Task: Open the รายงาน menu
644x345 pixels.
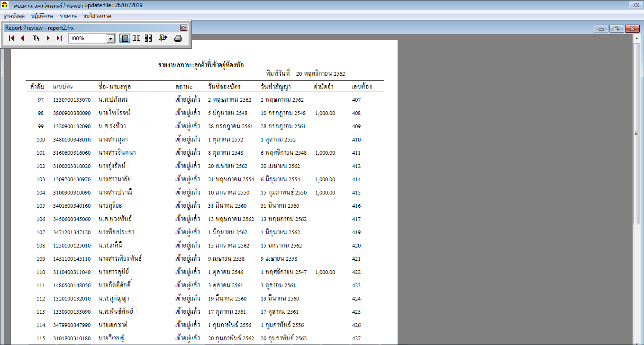Action: tap(68, 16)
